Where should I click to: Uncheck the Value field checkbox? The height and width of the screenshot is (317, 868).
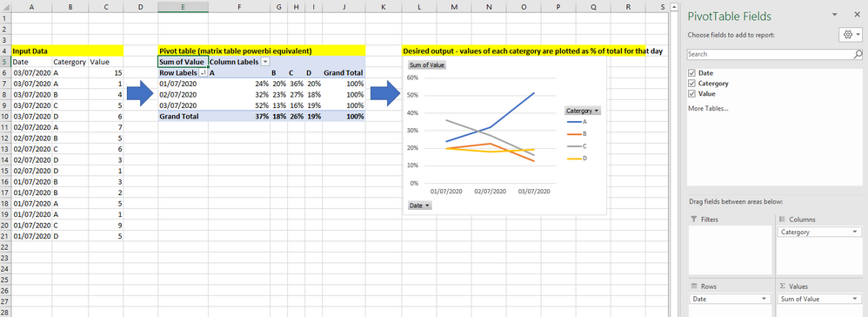click(691, 94)
